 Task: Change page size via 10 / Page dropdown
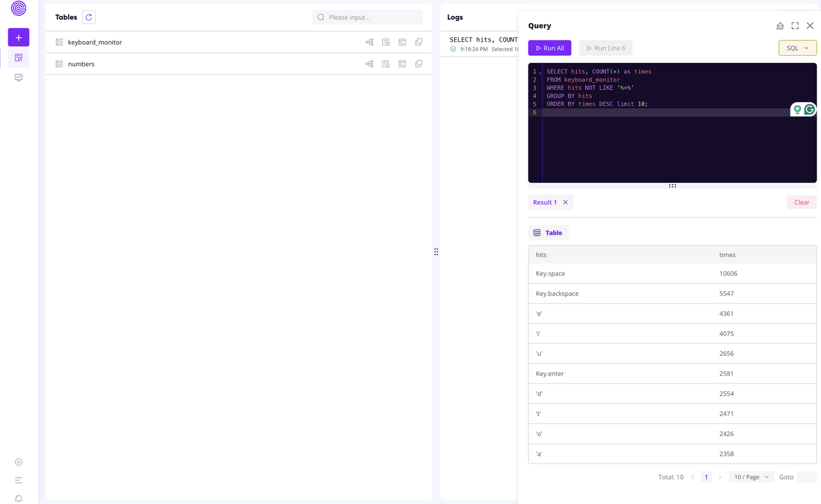(751, 477)
